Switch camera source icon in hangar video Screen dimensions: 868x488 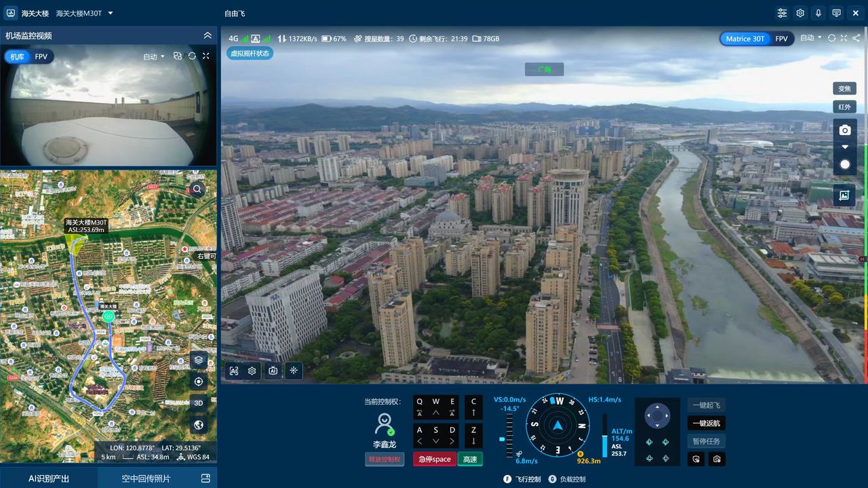coord(178,56)
